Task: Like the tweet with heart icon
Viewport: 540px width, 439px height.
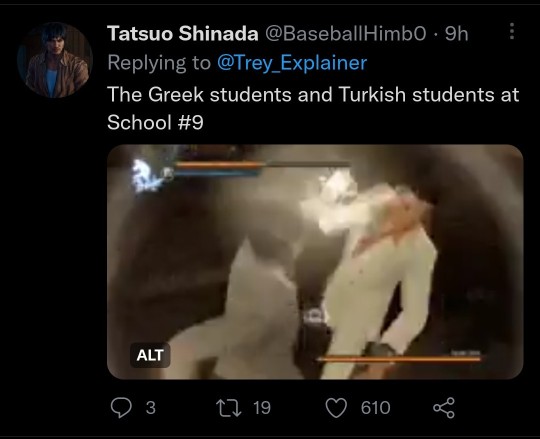Action: coord(336,408)
